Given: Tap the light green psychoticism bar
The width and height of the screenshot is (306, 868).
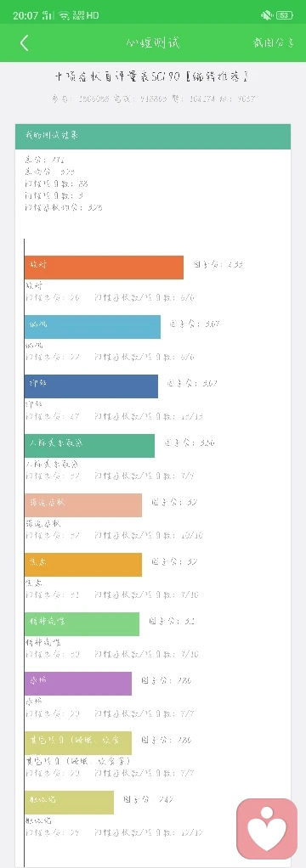Looking at the screenshot, I should click(82, 624).
